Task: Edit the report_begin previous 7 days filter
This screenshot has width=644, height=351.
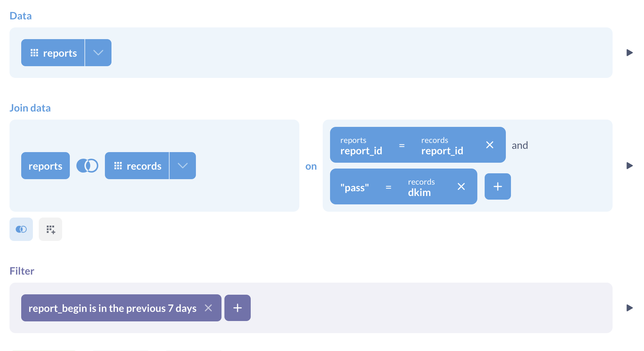Action: pos(112,308)
